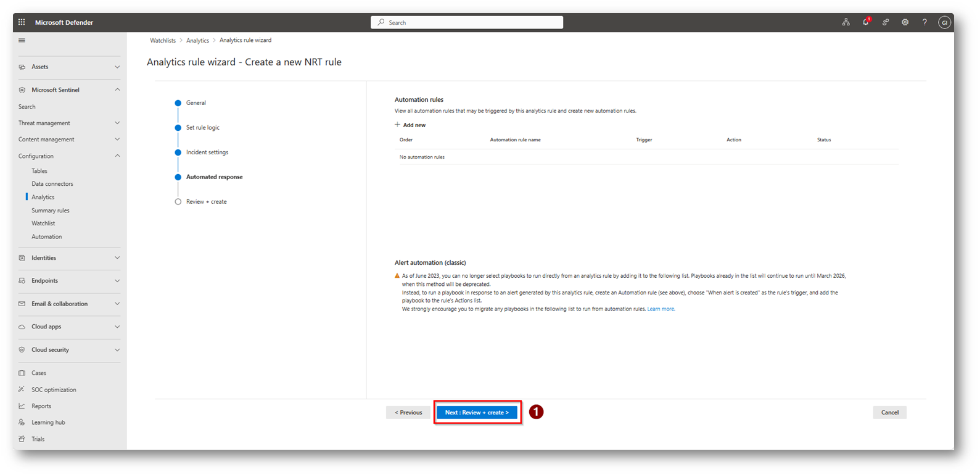Click the Analytics rule wizard breadcrumb
The width and height of the screenshot is (980, 476).
point(245,40)
